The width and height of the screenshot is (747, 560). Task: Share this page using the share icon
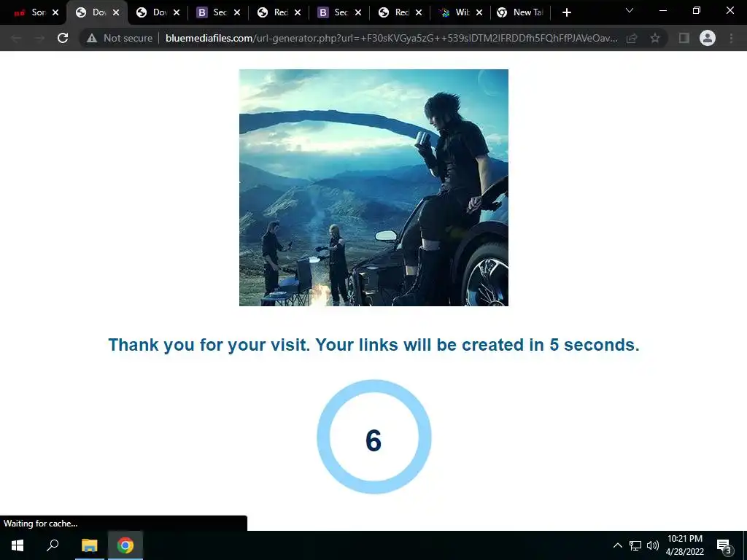tap(632, 38)
